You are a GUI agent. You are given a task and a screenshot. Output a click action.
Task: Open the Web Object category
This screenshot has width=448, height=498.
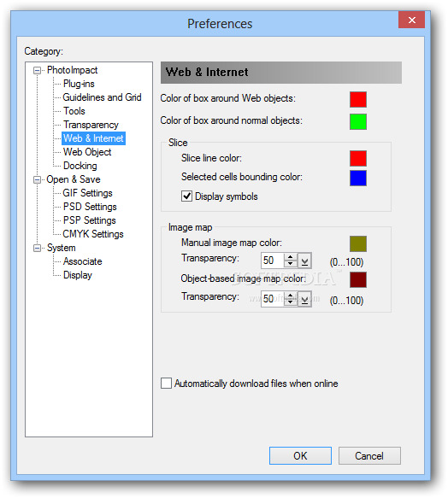[87, 152]
